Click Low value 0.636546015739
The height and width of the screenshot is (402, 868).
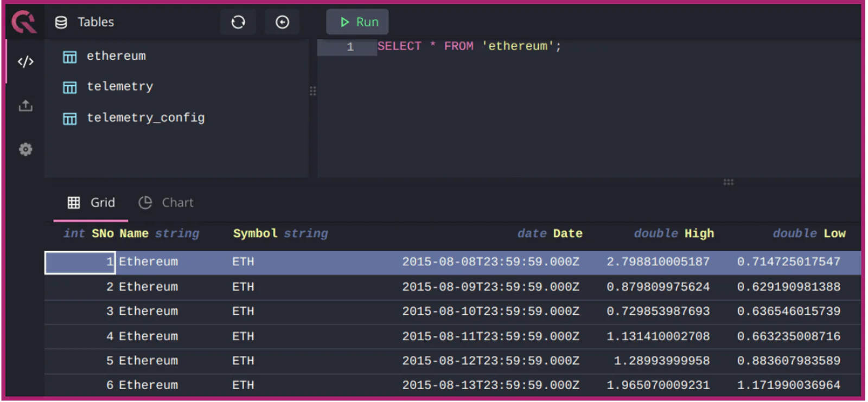click(x=789, y=312)
